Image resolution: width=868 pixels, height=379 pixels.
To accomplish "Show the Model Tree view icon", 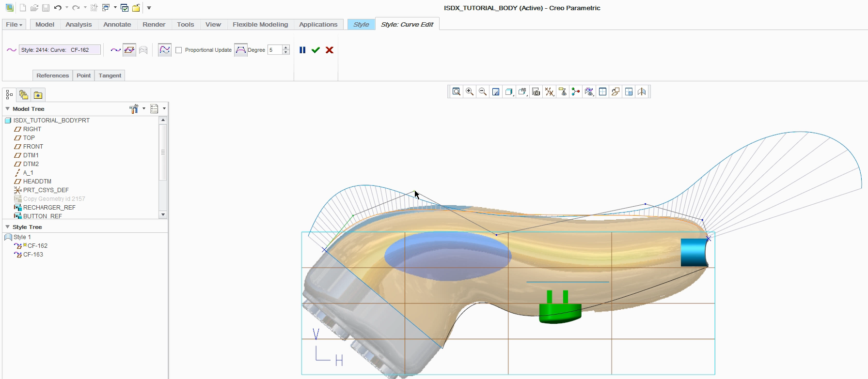I will pyautogui.click(x=9, y=95).
